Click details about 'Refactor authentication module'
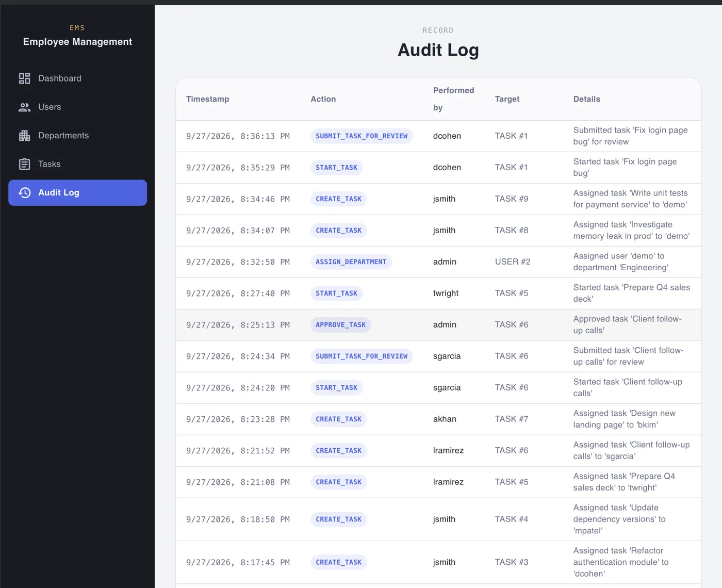The image size is (722, 588). click(621, 562)
